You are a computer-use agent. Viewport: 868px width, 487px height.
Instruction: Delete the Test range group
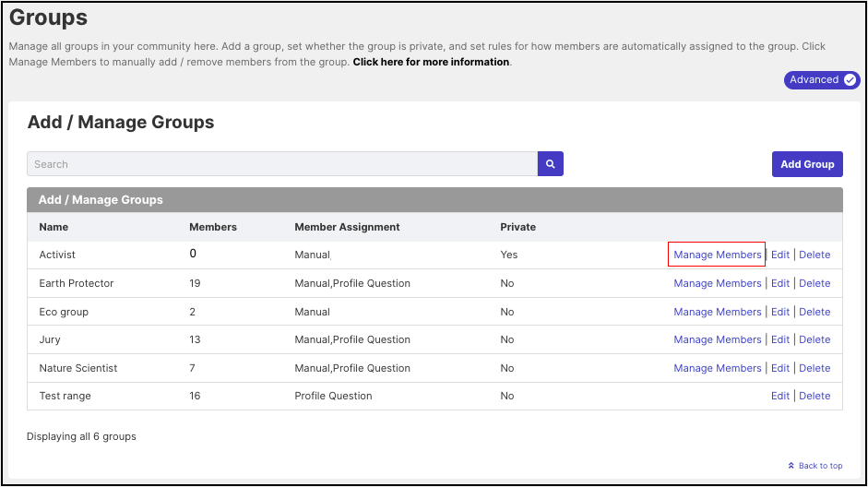814,397
